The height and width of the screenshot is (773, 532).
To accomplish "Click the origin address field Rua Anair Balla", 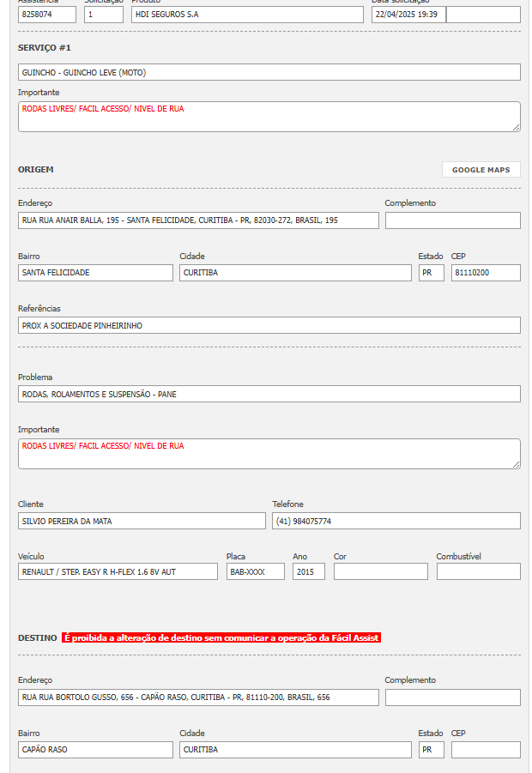I will 198,220.
